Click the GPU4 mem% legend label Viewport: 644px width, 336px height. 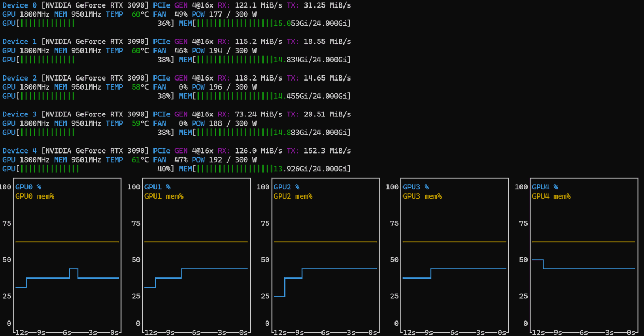552,196
